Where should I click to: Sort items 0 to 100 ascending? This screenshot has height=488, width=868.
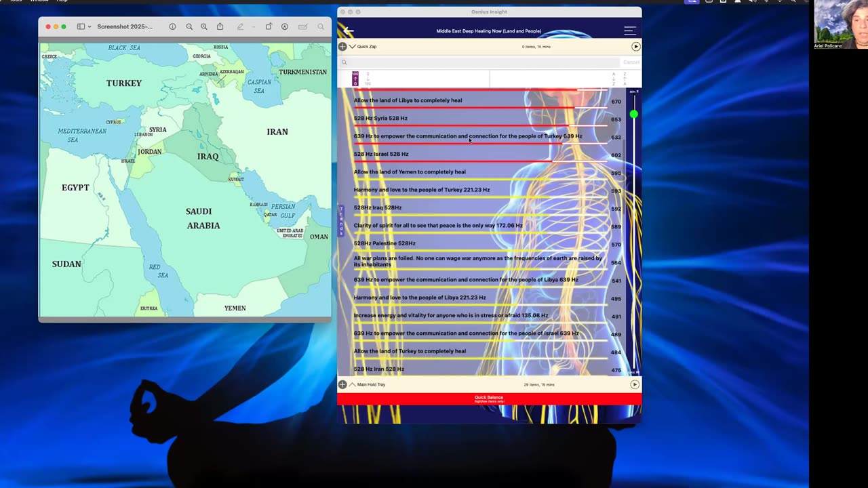point(368,79)
